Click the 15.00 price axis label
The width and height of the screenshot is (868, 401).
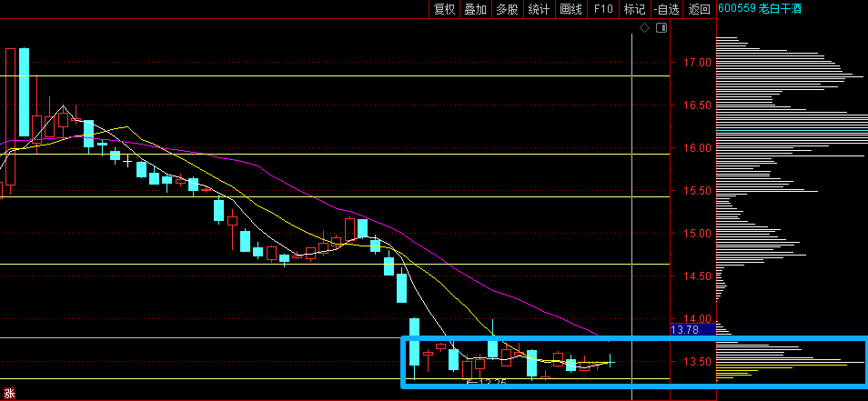pos(696,234)
